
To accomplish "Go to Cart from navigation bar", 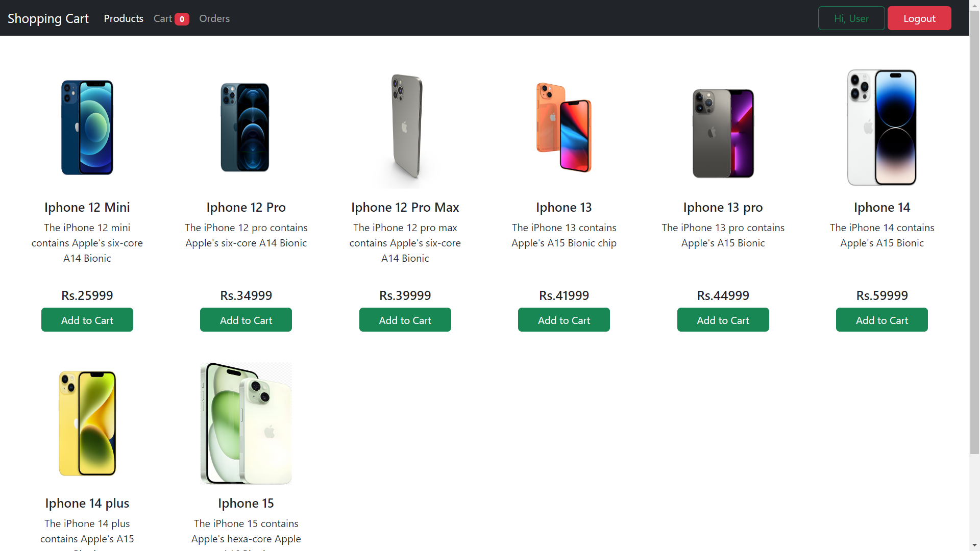I will pos(163,18).
